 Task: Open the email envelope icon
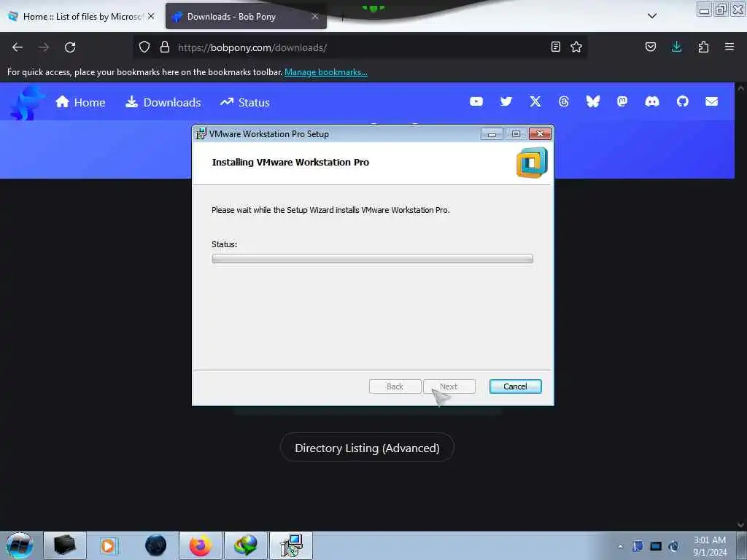click(712, 101)
